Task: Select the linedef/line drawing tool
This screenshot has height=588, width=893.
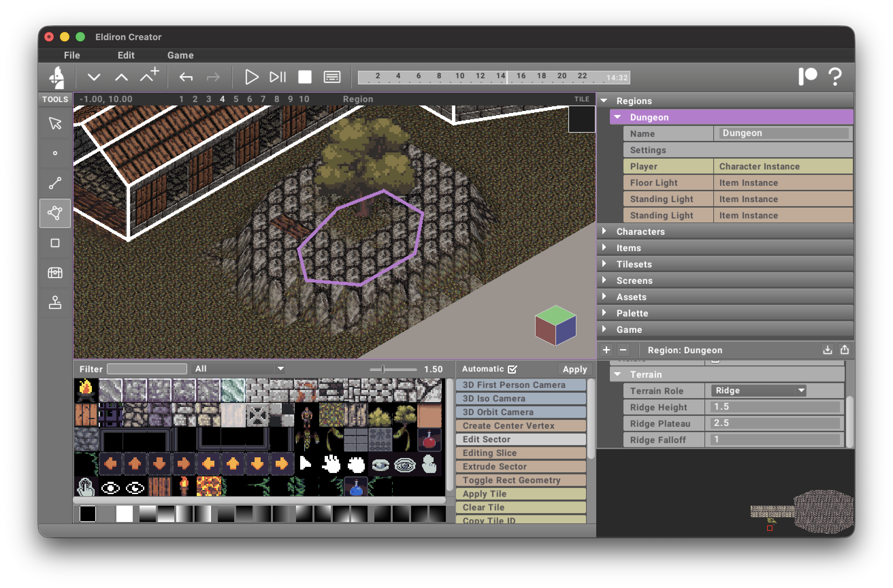Action: (x=55, y=183)
